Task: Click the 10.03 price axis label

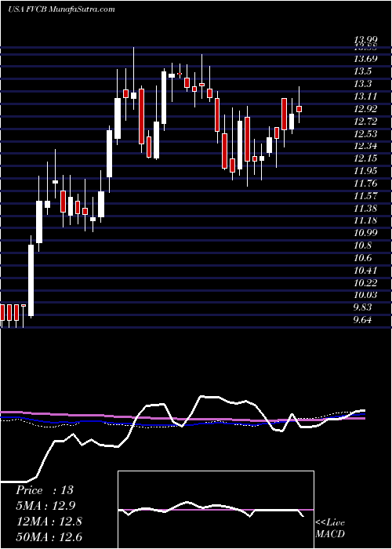Action: (x=365, y=295)
